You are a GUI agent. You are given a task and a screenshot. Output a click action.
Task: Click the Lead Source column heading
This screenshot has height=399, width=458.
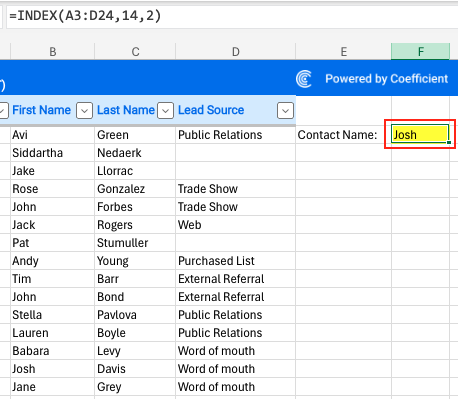point(211,110)
